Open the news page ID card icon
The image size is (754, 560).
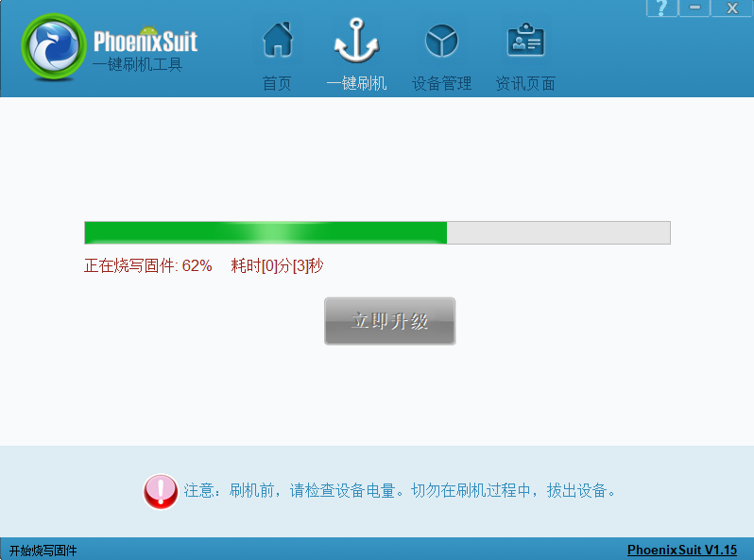[525, 41]
